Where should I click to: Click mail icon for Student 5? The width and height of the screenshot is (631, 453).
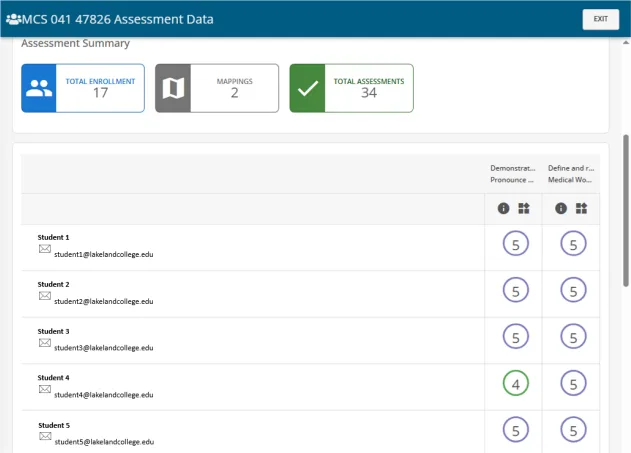pyautogui.click(x=45, y=436)
